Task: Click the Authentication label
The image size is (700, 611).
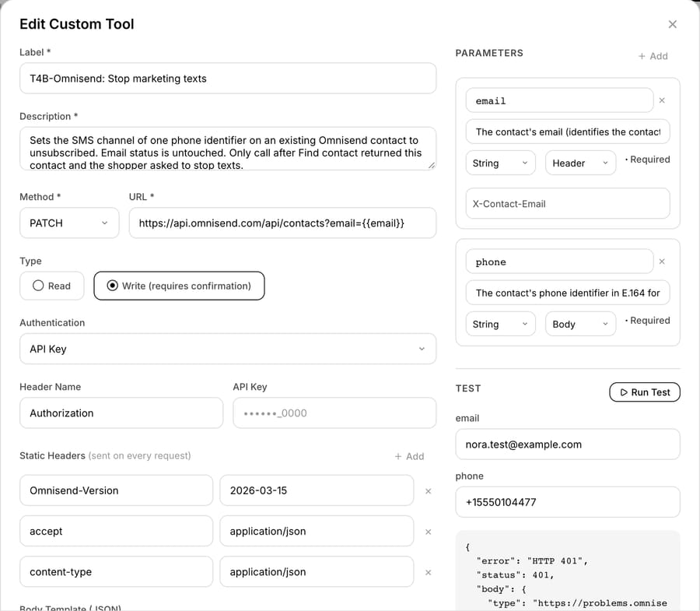Action: [52, 323]
